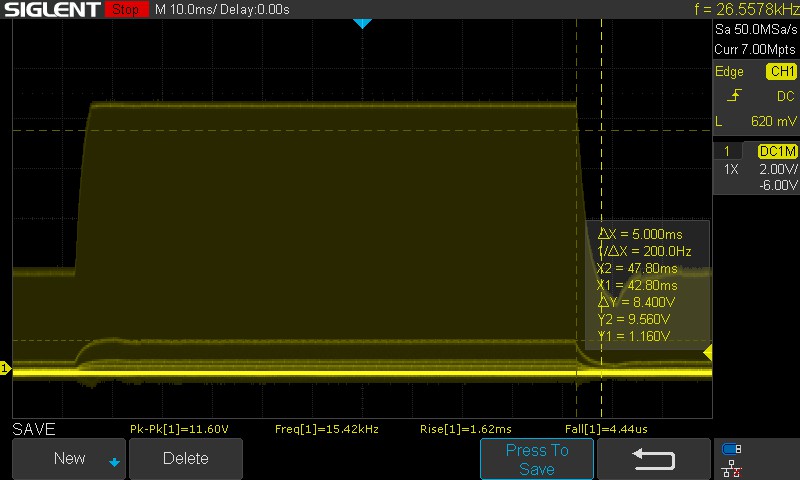Toggle the DC1M coupling indicator
This screenshot has height=480, width=800.
777,151
